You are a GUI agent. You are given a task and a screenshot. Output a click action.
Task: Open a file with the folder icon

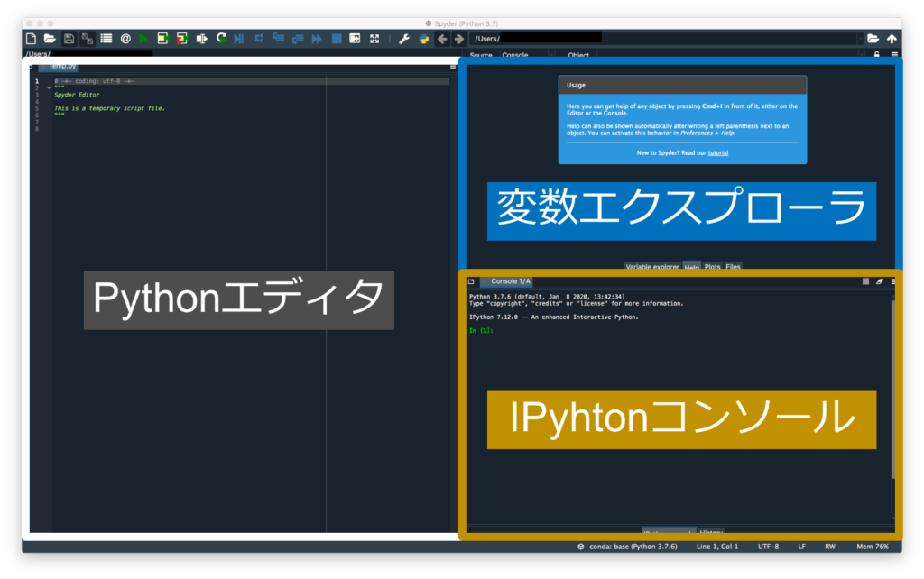coord(51,39)
